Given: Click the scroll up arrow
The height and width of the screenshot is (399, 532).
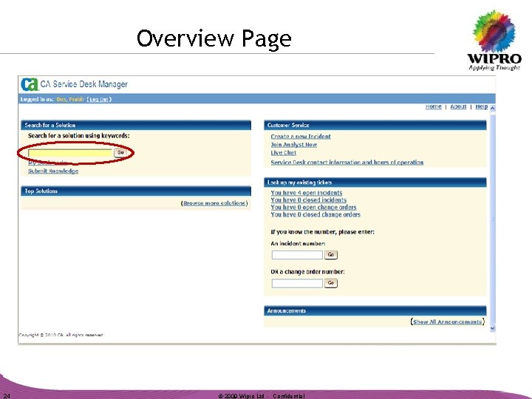Looking at the screenshot, I should [492, 108].
